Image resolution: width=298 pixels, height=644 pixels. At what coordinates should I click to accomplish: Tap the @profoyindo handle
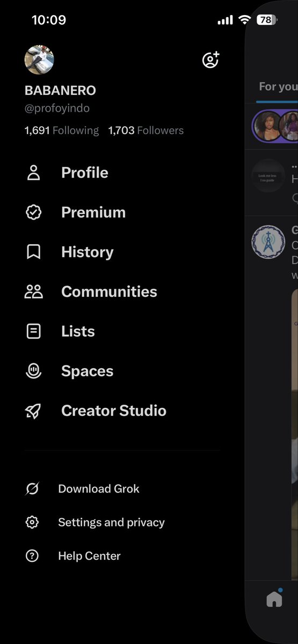point(57,108)
